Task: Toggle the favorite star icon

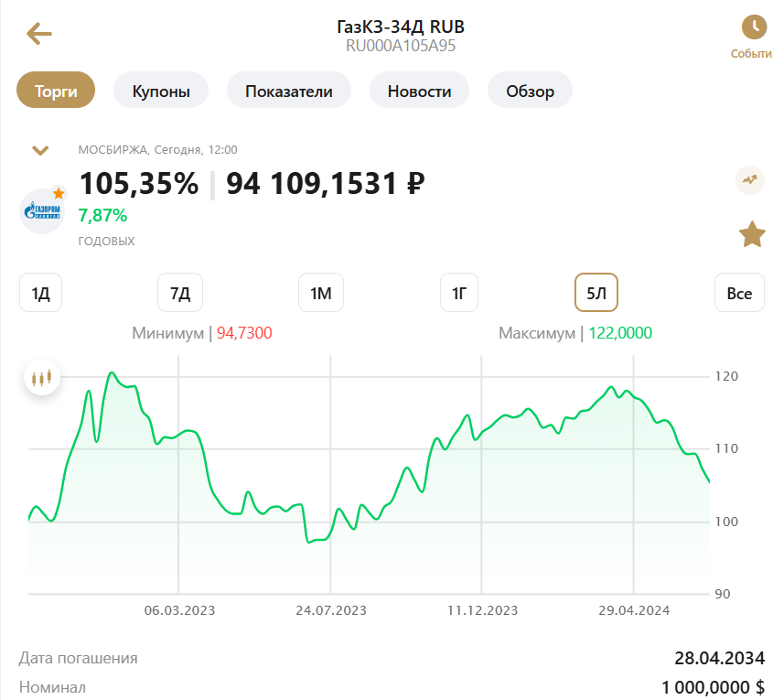Action: pyautogui.click(x=752, y=234)
